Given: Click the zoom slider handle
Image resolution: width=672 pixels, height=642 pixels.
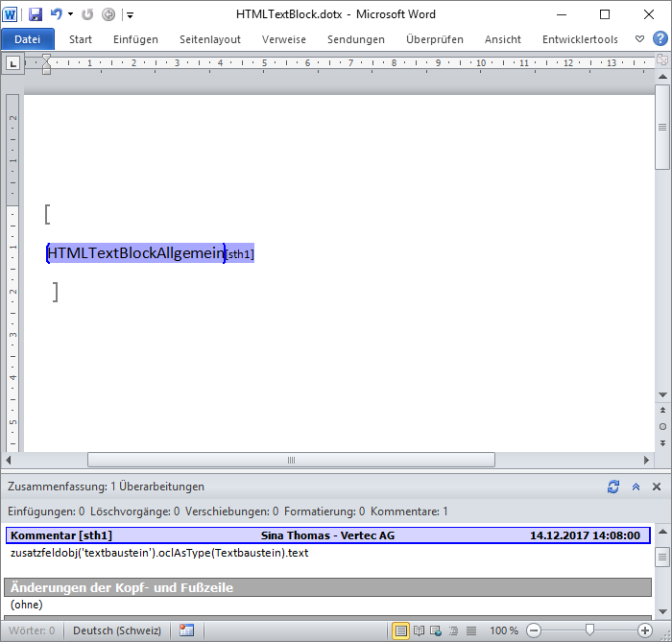Looking at the screenshot, I should [x=589, y=630].
